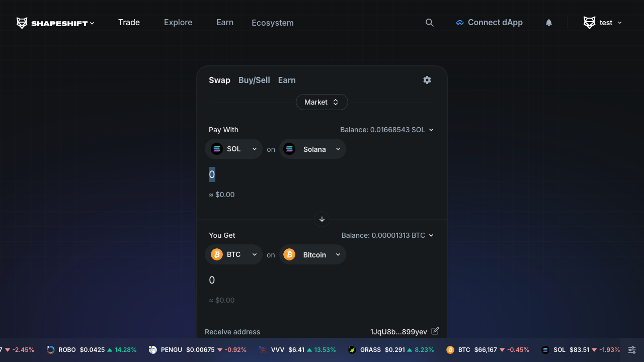Click the Pay With amount input field

click(212, 174)
